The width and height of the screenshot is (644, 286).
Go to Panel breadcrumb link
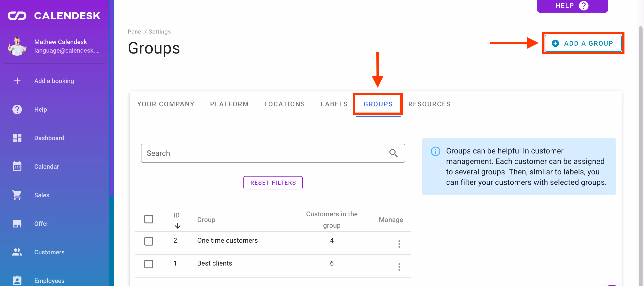click(135, 31)
